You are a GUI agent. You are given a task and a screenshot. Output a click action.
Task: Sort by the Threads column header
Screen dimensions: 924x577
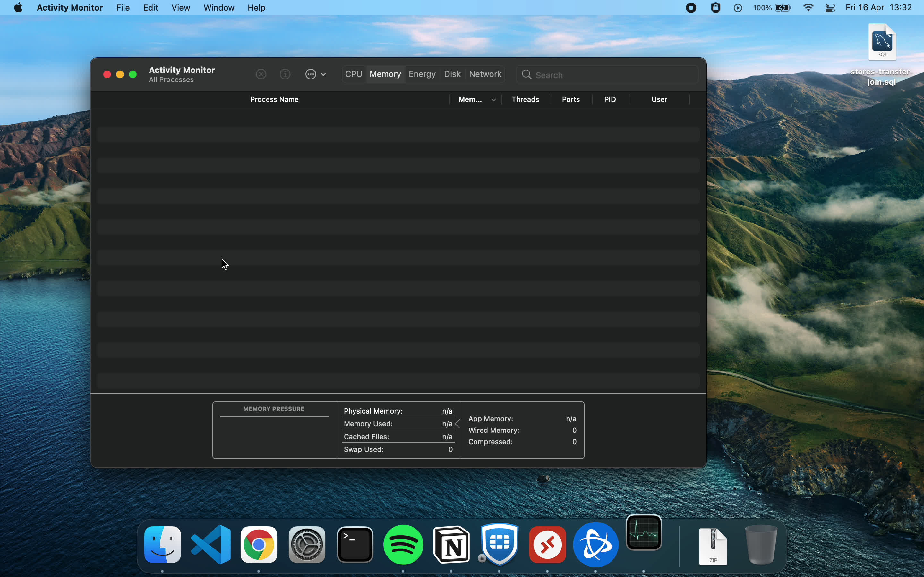525,100
